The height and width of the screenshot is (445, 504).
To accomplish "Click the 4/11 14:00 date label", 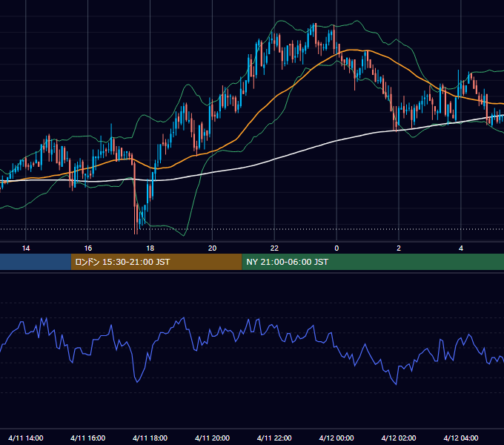I will pyautogui.click(x=26, y=438).
